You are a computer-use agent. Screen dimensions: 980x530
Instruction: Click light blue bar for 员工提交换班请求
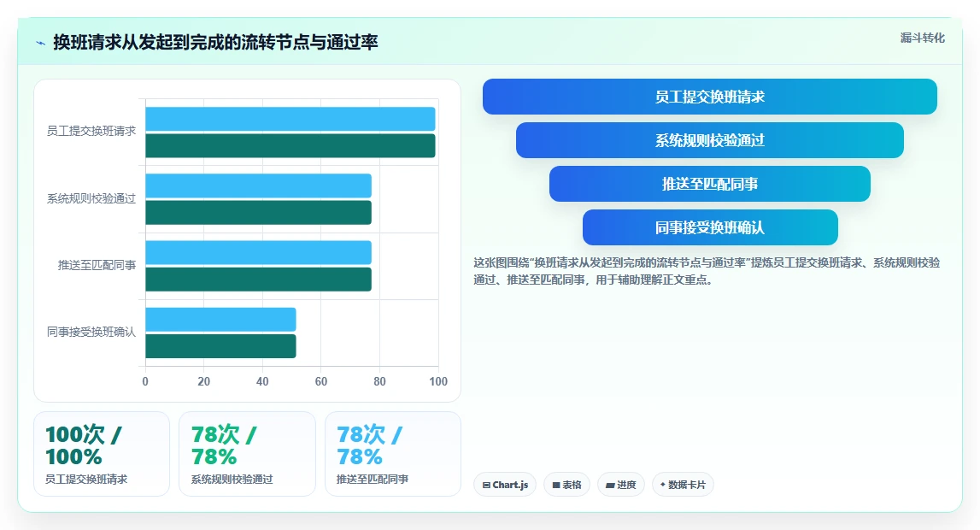(290, 119)
